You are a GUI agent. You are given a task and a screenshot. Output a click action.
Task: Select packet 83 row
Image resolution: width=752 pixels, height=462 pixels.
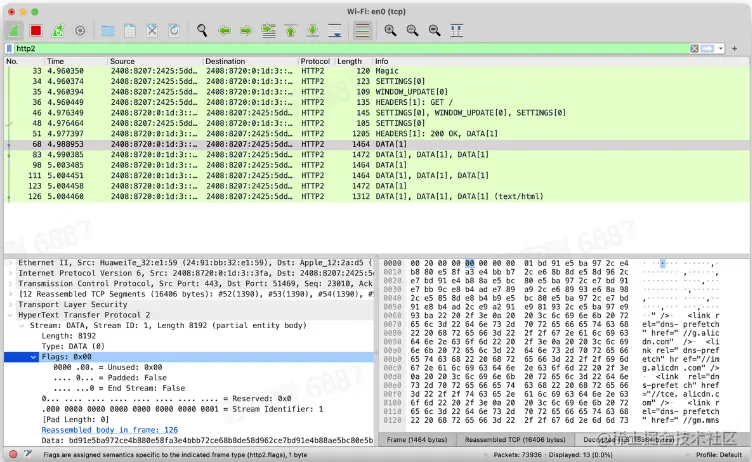[376, 154]
